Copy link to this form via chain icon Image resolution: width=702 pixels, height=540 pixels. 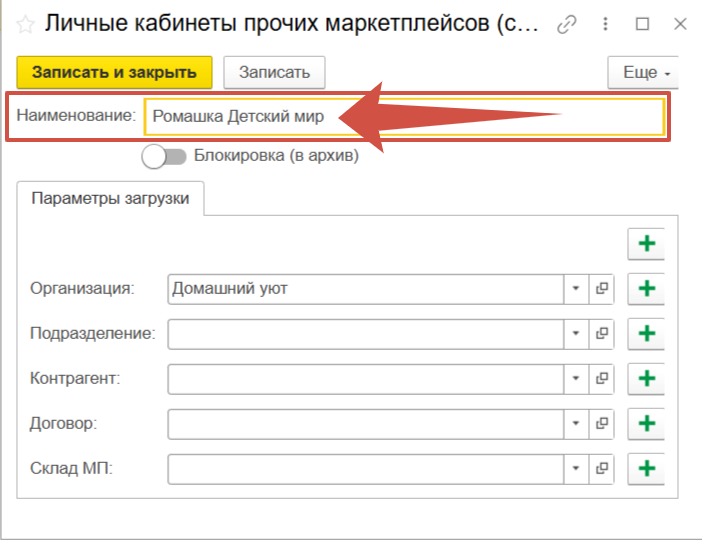point(567,24)
